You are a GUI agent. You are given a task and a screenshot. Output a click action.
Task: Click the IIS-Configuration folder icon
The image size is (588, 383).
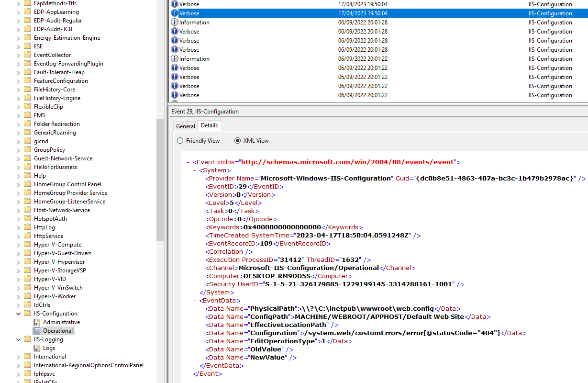[27, 314]
